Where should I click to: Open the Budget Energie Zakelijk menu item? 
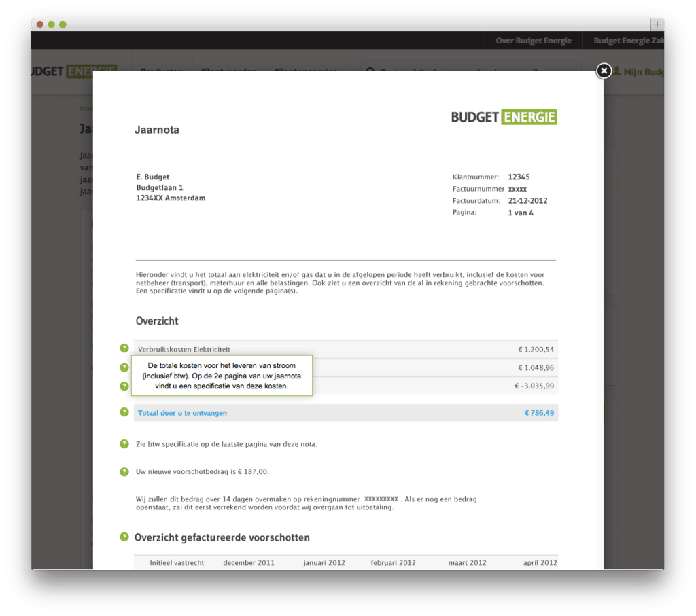[x=630, y=41]
